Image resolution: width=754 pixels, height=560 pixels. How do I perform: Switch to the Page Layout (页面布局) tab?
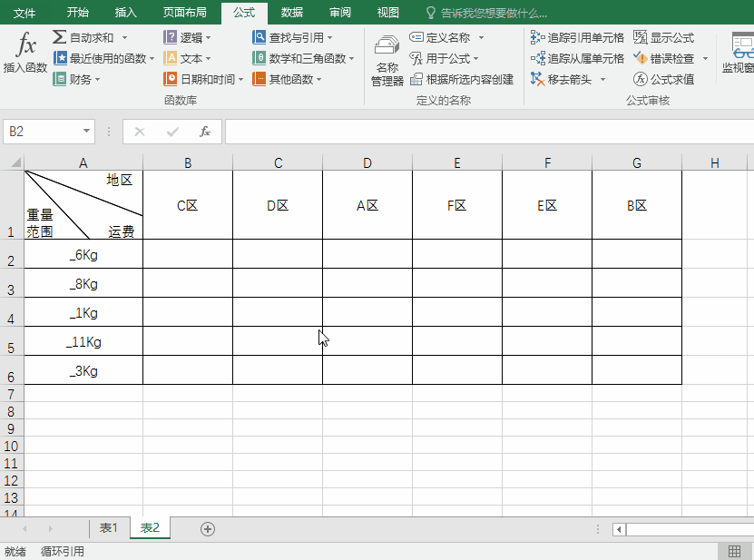point(185,13)
